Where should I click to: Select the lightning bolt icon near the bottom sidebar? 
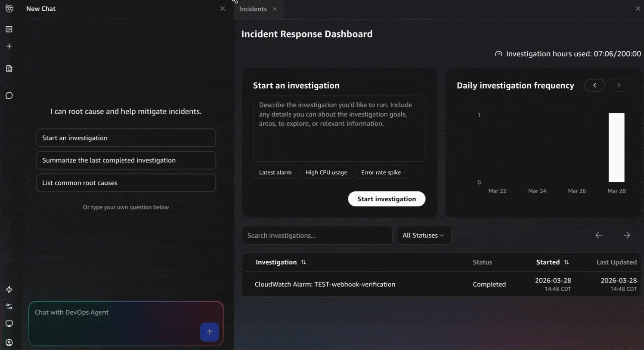[9, 289]
